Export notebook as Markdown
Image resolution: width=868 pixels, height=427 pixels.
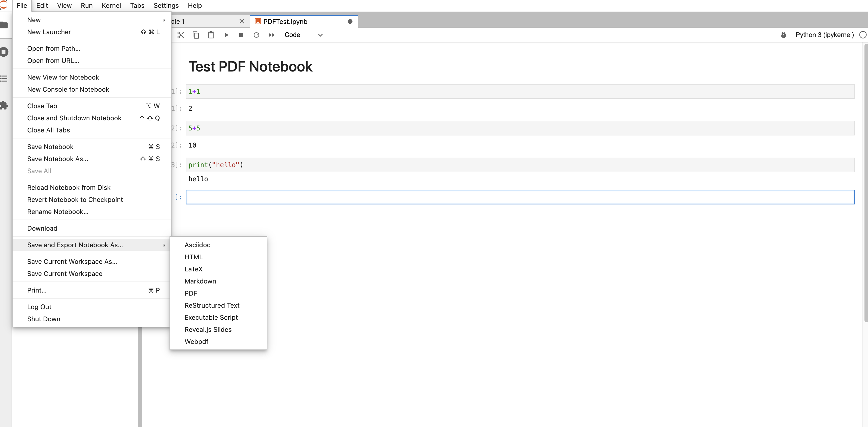[x=218, y=281]
